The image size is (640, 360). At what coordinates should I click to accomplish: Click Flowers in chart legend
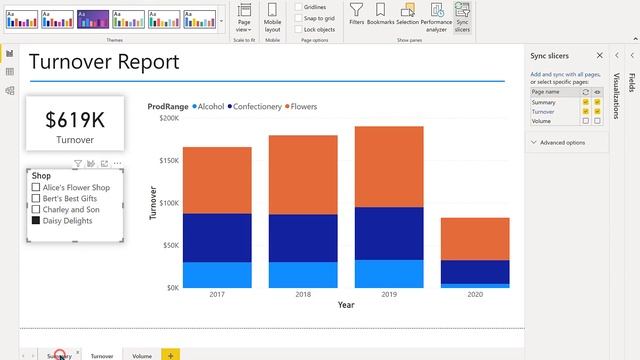pyautogui.click(x=301, y=107)
